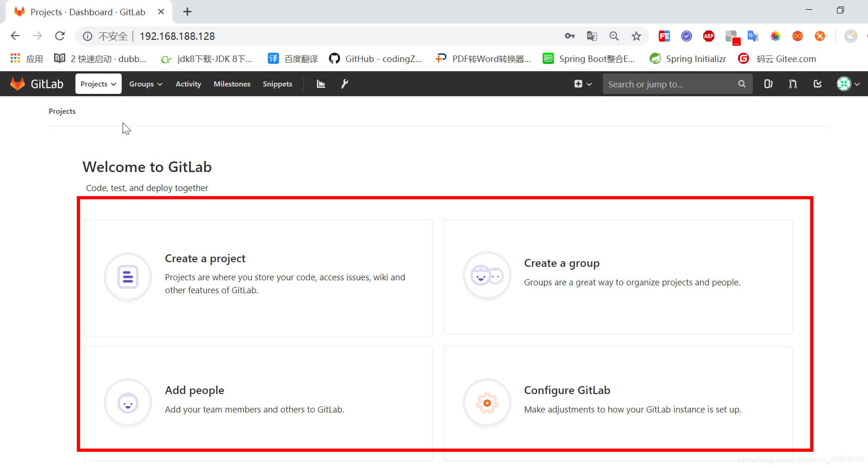Screen dimensions: 868x468
Task: Open the 应用 apps bookmark
Action: point(26,59)
